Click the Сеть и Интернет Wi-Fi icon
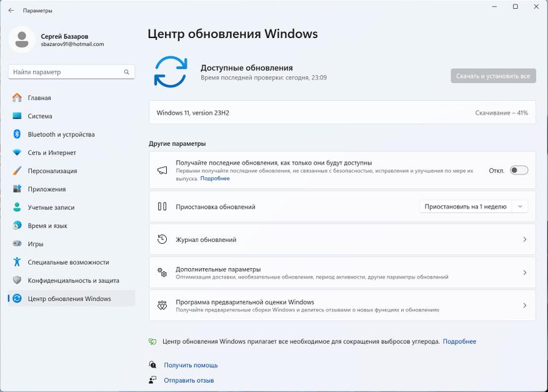 (17, 153)
